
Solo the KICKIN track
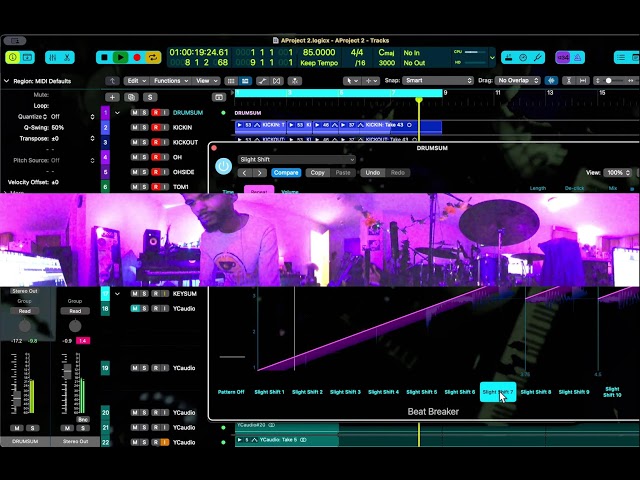[x=145, y=128]
